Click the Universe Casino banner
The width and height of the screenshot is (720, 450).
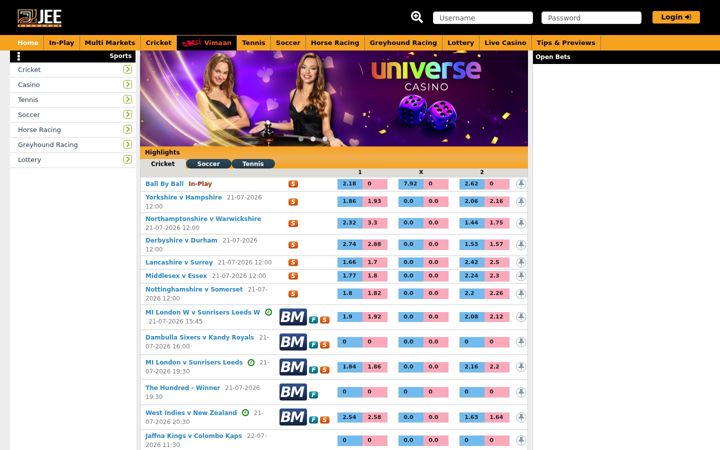pyautogui.click(x=334, y=98)
